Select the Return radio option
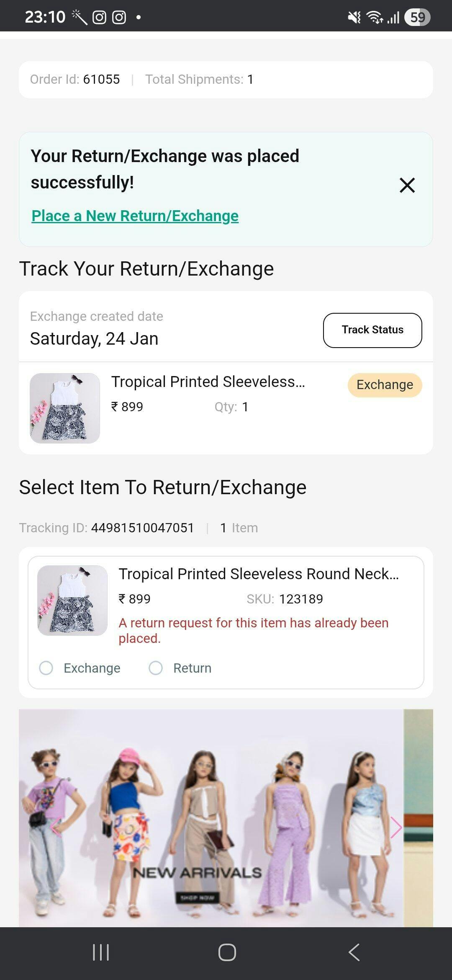 click(156, 668)
